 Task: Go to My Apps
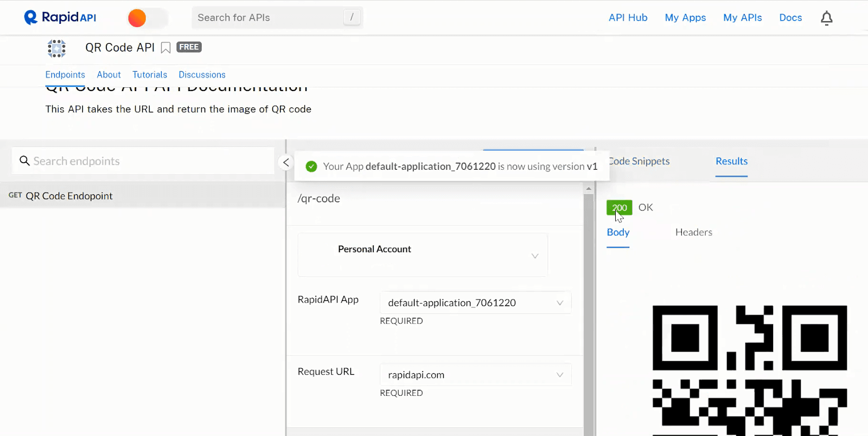pyautogui.click(x=685, y=17)
